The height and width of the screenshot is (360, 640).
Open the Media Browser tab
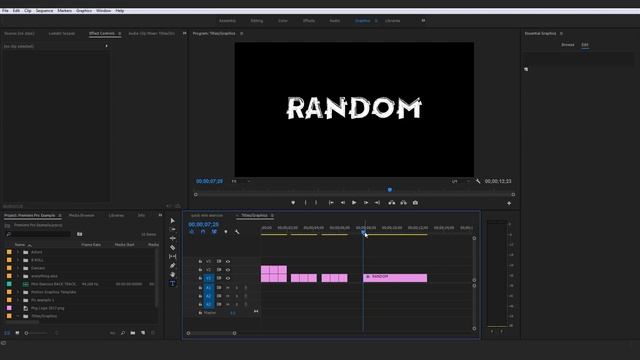click(82, 215)
